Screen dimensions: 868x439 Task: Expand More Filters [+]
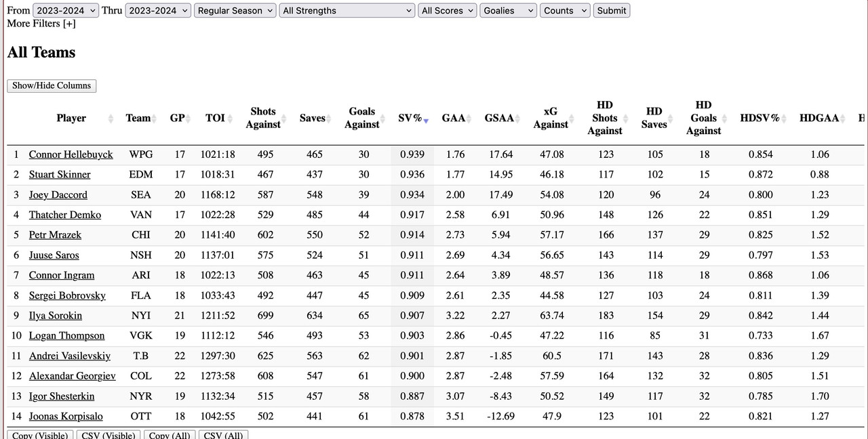click(41, 24)
